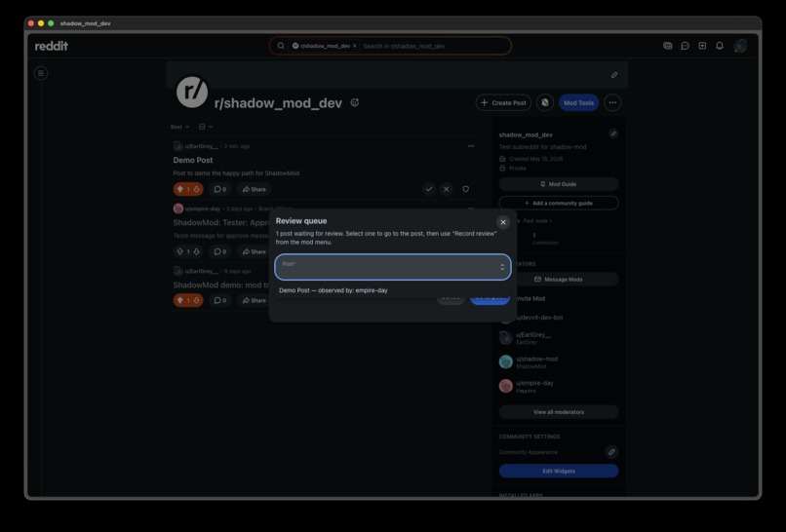Approve the Demo Post with checkmark
Image resolution: width=786 pixels, height=532 pixels.
pos(428,189)
